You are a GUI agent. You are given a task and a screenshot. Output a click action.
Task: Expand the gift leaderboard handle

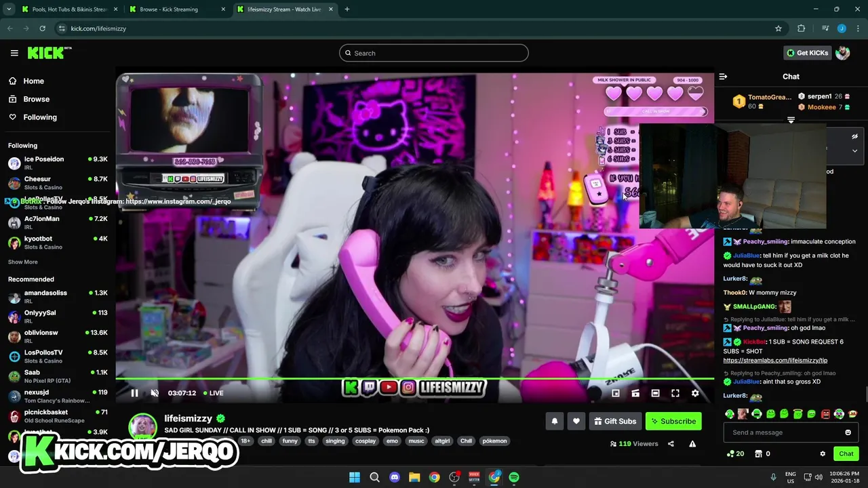(791, 120)
